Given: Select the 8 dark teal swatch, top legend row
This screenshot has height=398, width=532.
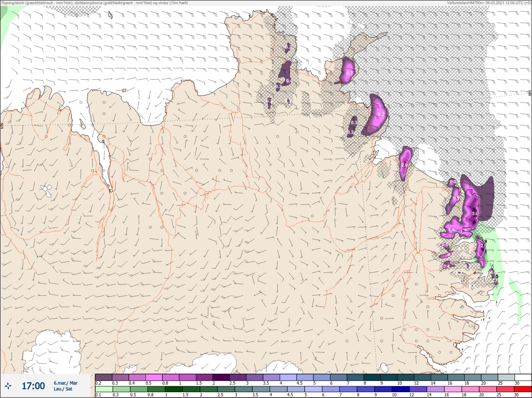Looking at the screenshot, I should point(372,377).
